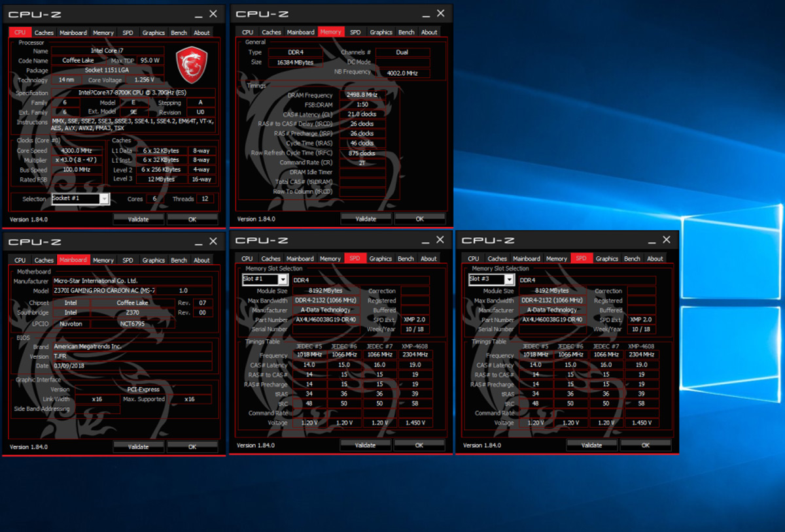Click the DRAM Frequency value field
This screenshot has width=785, height=532.
click(362, 95)
